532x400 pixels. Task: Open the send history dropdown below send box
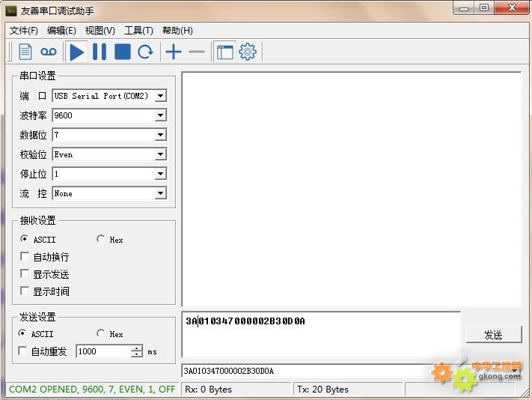[516, 371]
